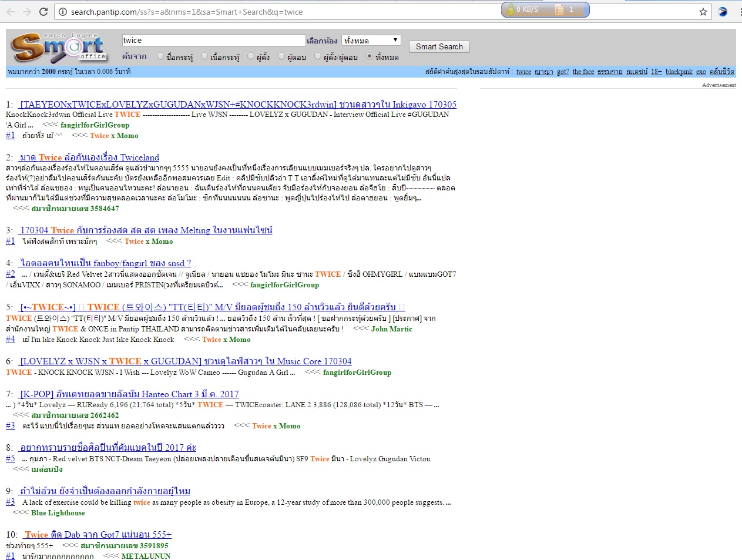Click the 'เลือกห้อง' label
This screenshot has height=560, width=742.
point(323,41)
